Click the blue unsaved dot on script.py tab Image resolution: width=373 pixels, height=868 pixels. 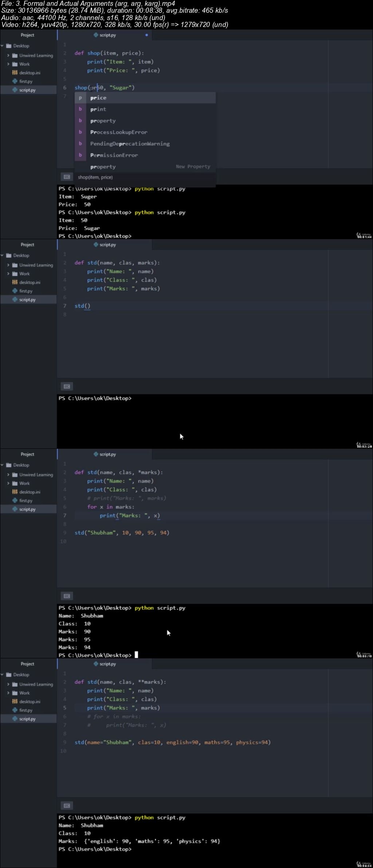pyautogui.click(x=146, y=35)
